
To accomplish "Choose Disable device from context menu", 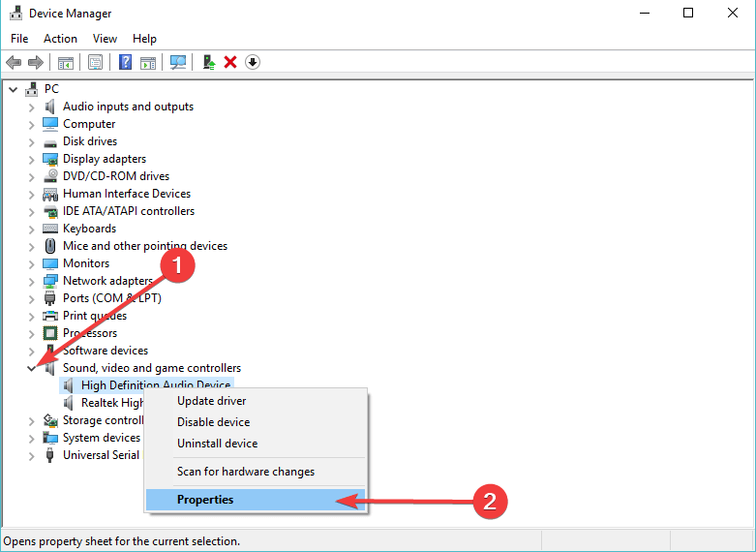I will click(x=256, y=422).
